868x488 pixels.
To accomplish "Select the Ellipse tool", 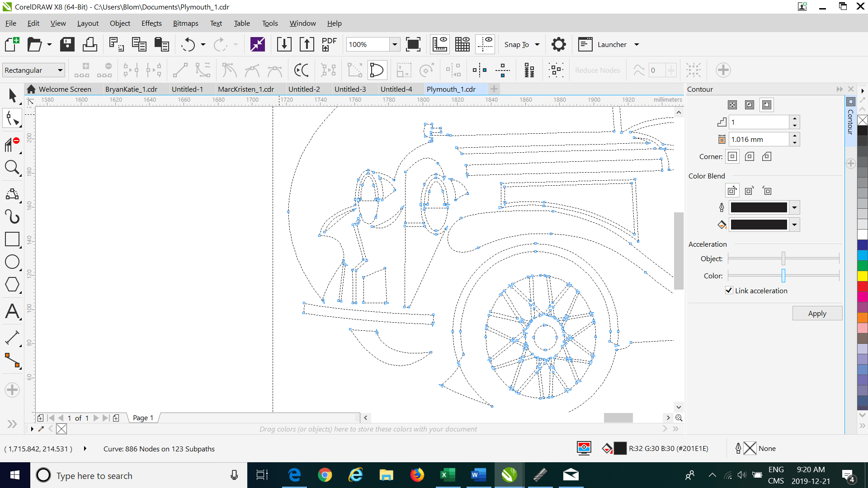I will pyautogui.click(x=12, y=262).
